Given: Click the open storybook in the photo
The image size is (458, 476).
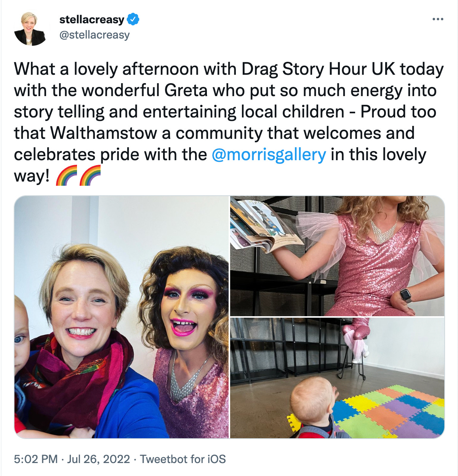Looking at the screenshot, I should 265,226.
